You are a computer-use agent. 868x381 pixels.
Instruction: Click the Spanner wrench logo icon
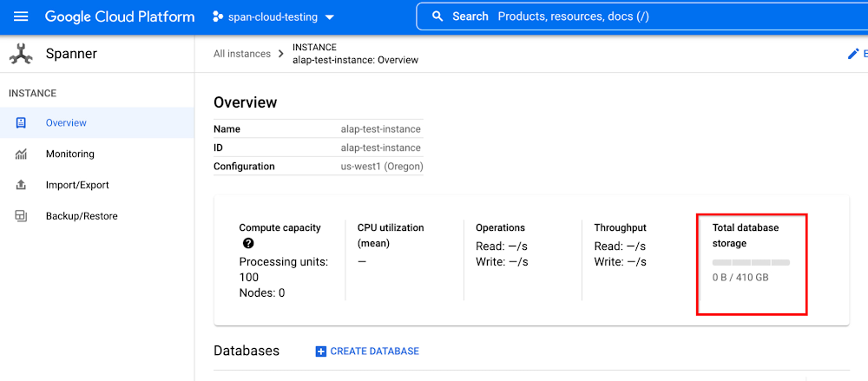21,54
